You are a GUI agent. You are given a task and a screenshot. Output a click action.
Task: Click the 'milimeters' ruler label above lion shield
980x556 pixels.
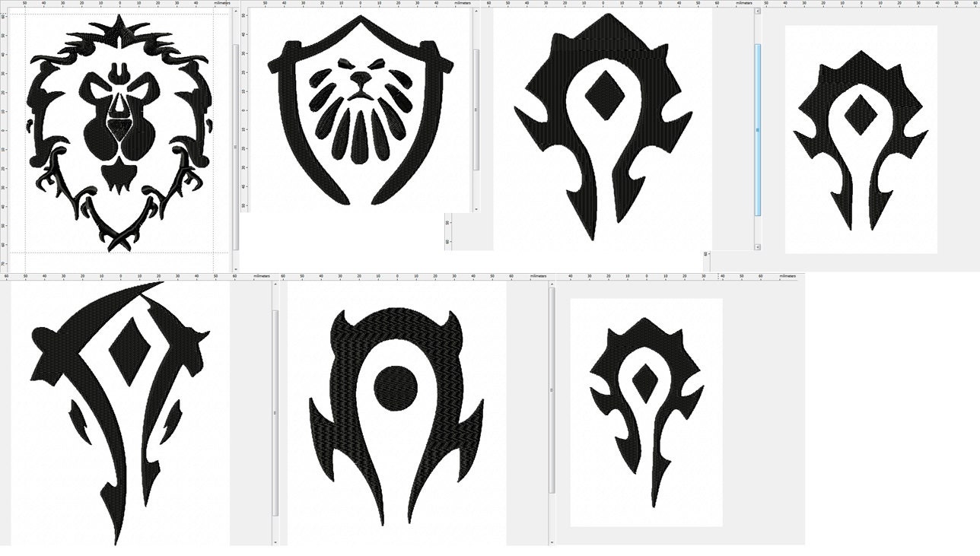coord(463,3)
